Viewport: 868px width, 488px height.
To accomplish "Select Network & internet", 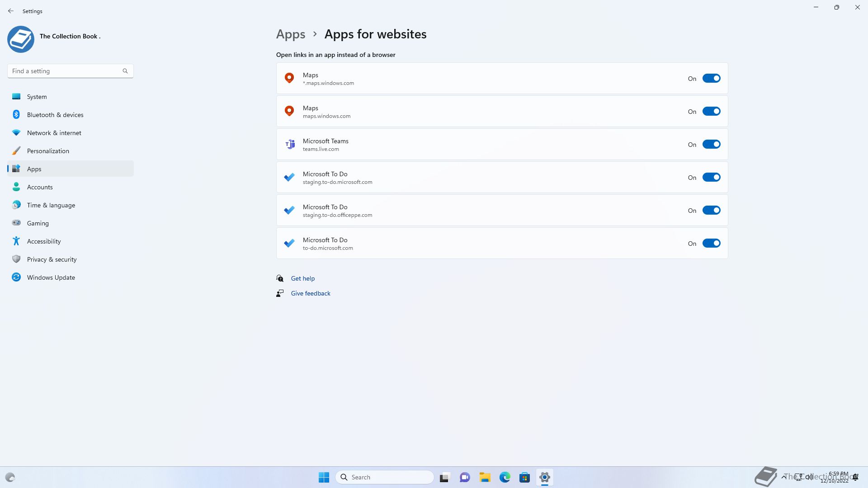I will click(71, 132).
